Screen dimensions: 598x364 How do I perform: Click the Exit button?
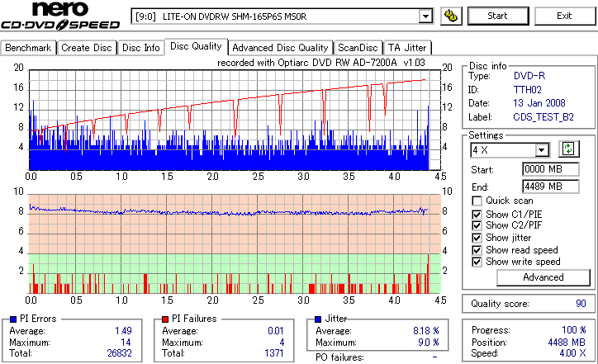click(564, 16)
